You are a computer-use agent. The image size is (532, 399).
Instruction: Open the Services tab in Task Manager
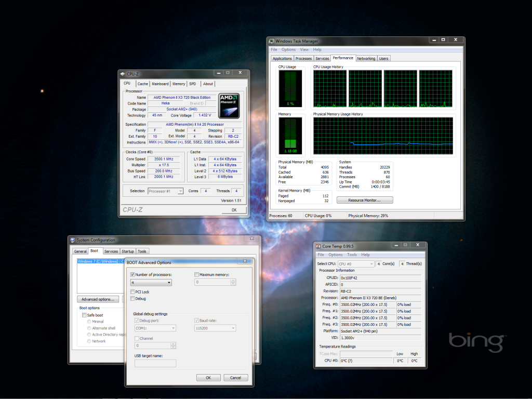tap(322, 58)
